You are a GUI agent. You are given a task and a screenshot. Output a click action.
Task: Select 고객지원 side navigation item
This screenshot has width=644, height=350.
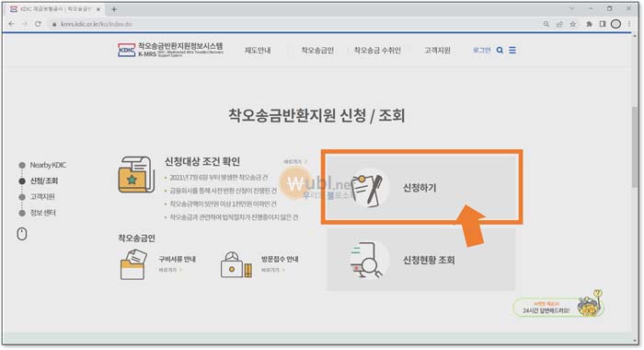pyautogui.click(x=42, y=196)
